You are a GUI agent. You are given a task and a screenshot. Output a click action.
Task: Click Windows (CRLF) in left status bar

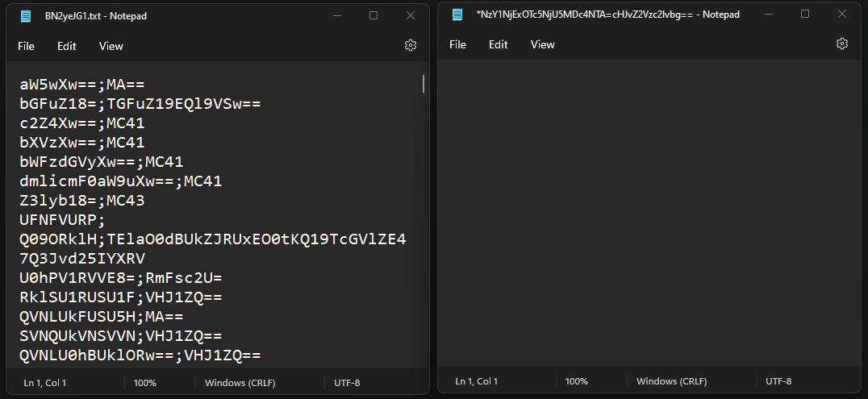240,383
